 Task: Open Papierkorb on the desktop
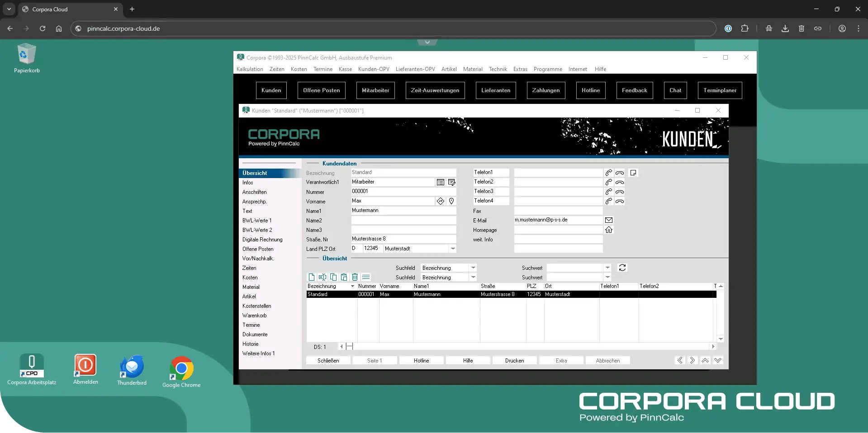point(27,58)
